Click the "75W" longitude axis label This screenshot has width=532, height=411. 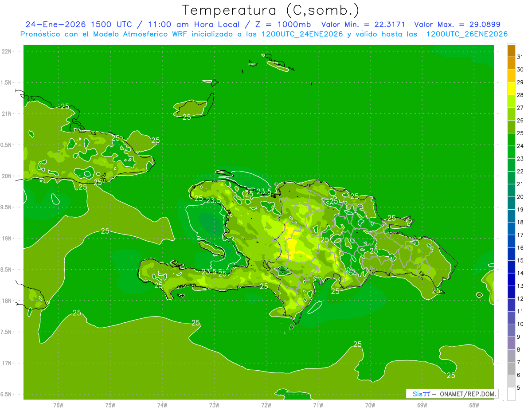110,405
